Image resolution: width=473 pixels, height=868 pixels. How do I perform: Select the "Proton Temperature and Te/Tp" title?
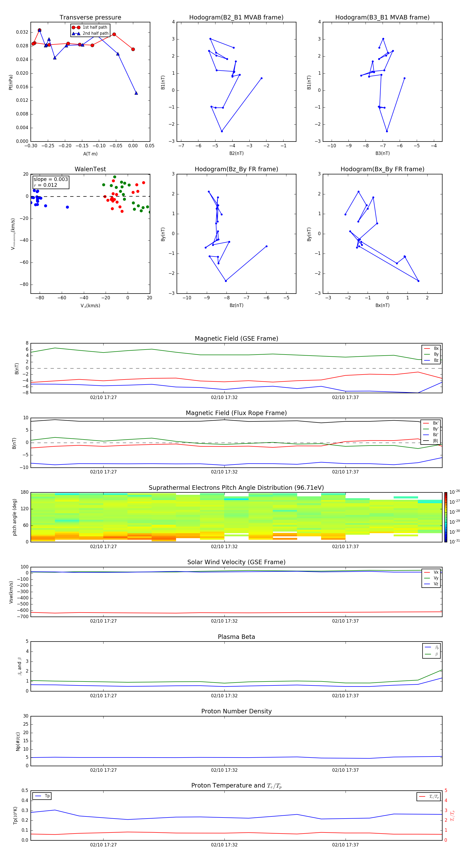click(x=236, y=786)
